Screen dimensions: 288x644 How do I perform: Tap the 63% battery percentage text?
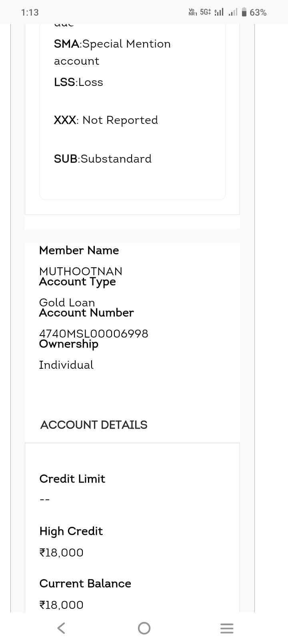click(258, 12)
